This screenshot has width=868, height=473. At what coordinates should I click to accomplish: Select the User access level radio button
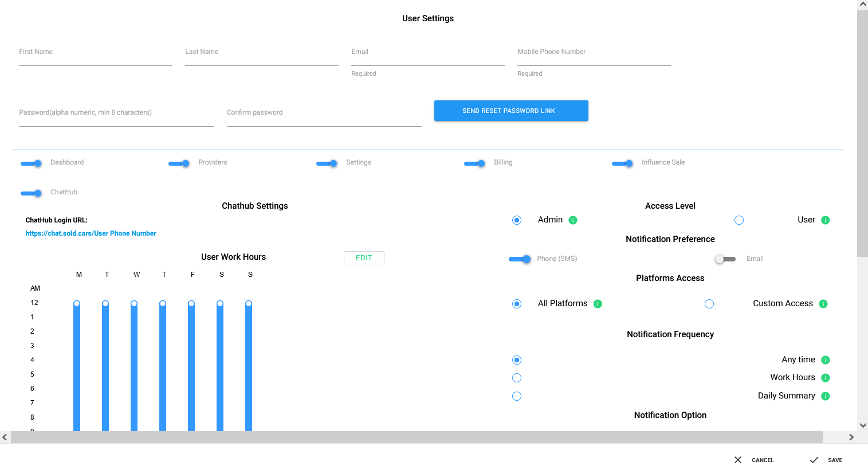739,220
